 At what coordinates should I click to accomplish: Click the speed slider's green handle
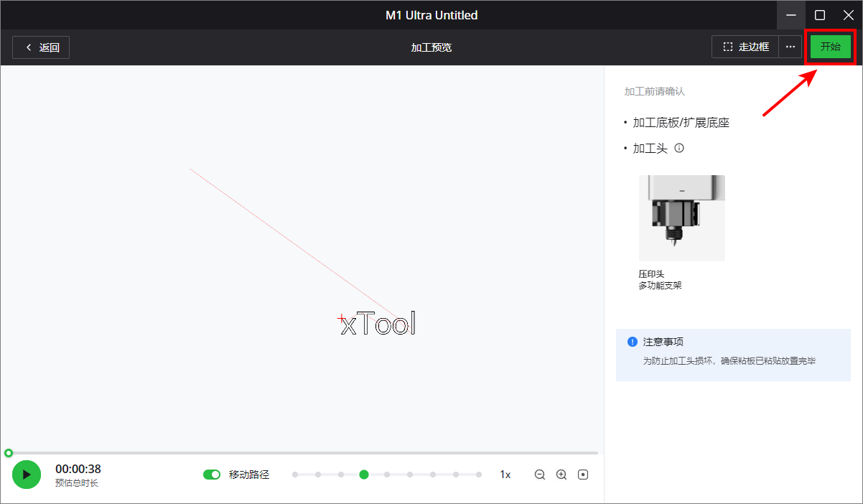[x=364, y=475]
